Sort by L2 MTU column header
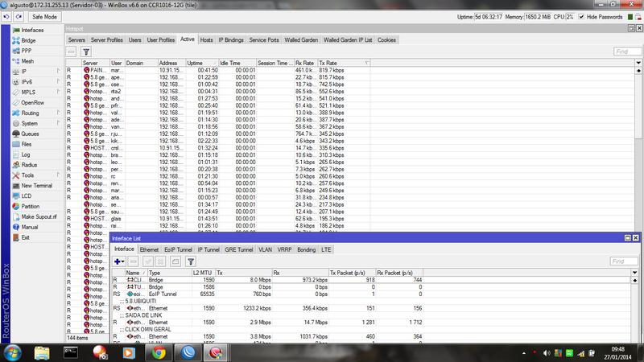This screenshot has height=362, width=644. coord(204,273)
